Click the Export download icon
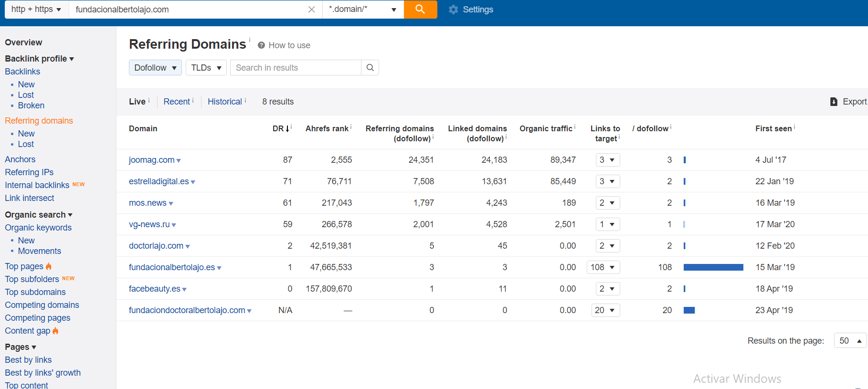This screenshot has width=868, height=389. (x=834, y=102)
